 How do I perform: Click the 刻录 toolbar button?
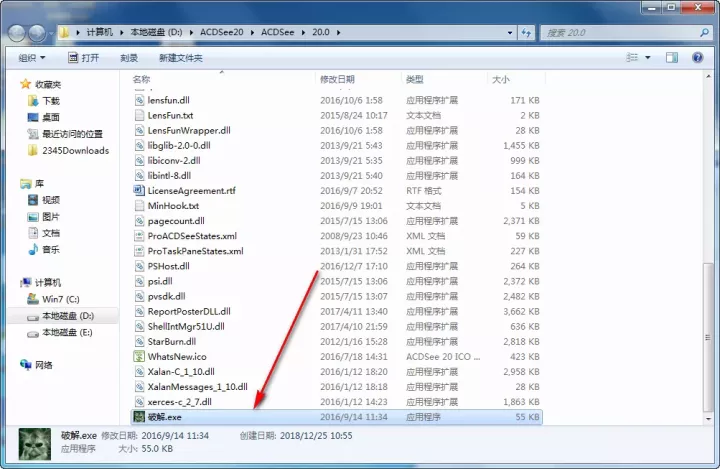[129, 58]
